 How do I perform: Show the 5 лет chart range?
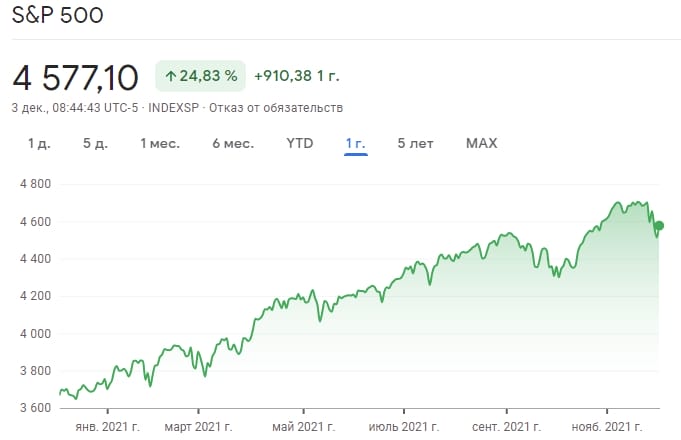415,143
